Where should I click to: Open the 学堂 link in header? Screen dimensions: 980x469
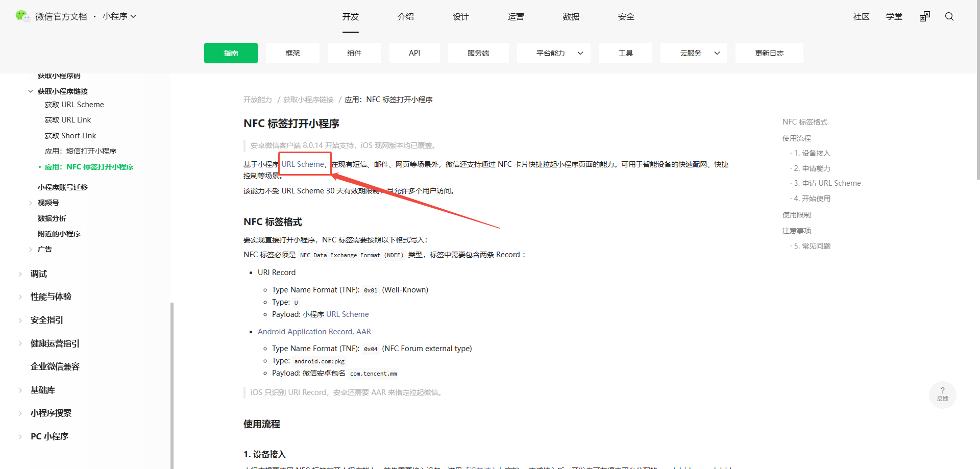[894, 16]
